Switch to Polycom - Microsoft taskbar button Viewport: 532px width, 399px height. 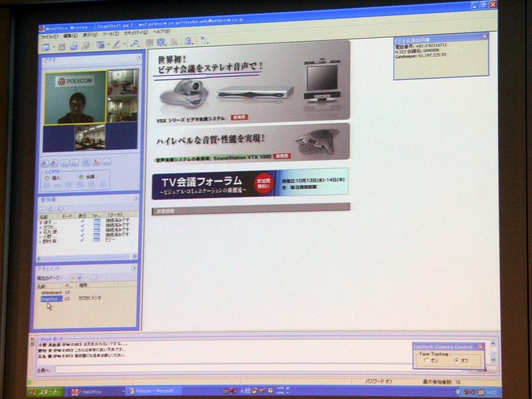coord(154,391)
